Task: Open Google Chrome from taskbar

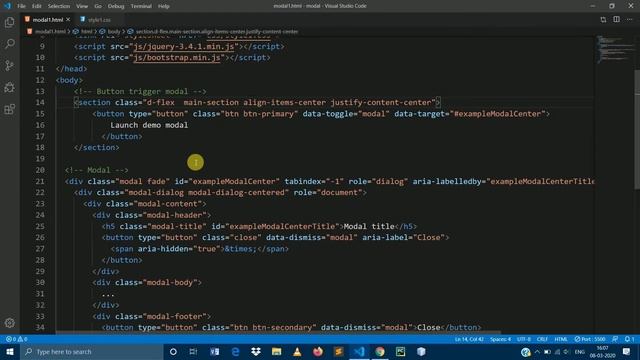Action: pyautogui.click(x=380, y=351)
